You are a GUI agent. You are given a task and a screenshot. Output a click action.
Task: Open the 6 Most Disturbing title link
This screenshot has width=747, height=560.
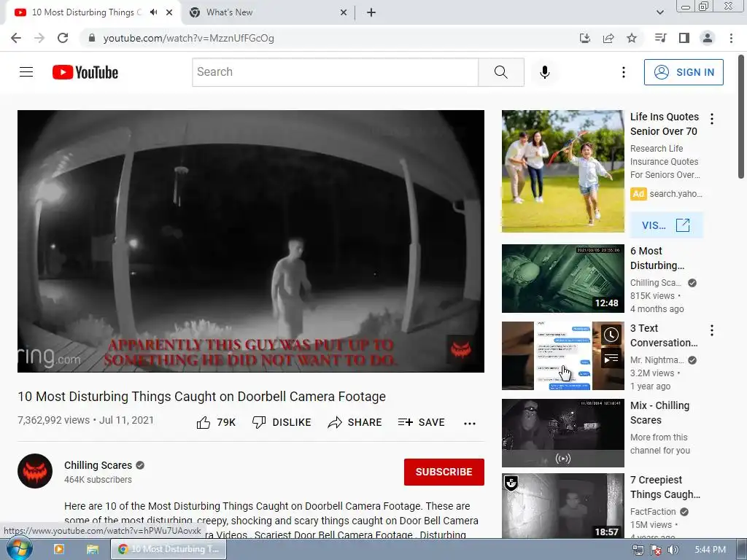(x=657, y=258)
